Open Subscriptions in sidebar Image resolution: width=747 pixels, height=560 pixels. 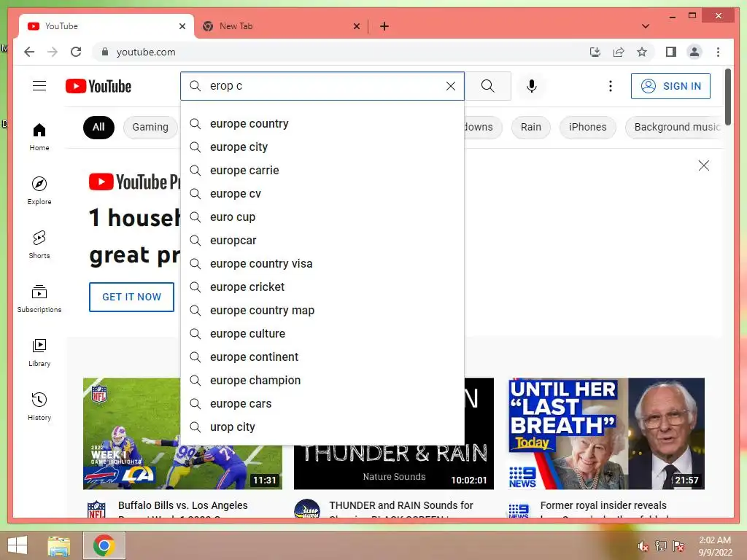[x=39, y=298]
